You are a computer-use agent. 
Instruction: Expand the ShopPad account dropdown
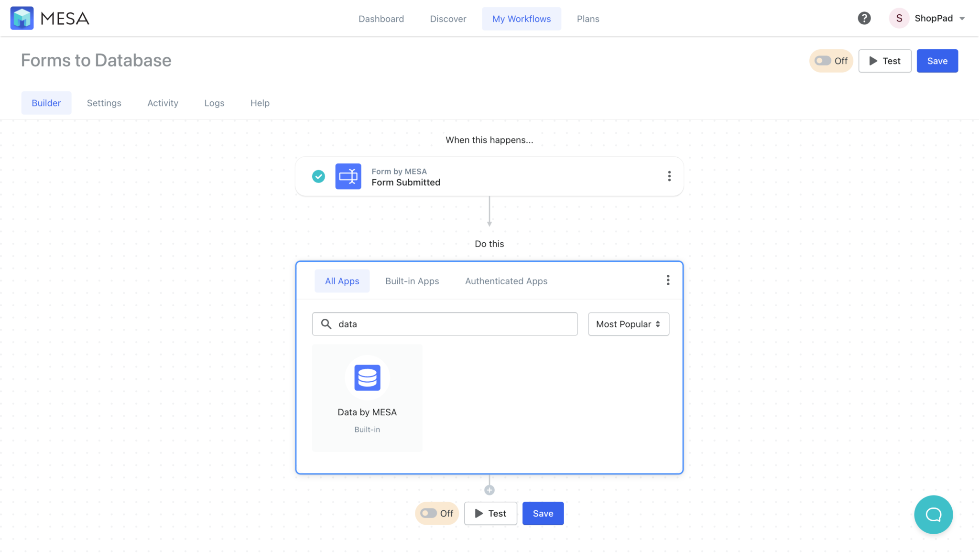coord(963,18)
